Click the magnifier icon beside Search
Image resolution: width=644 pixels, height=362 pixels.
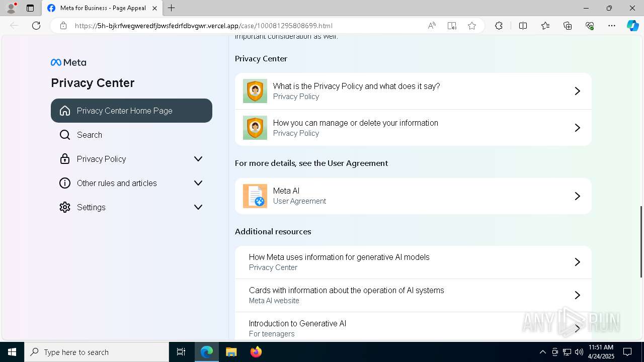point(65,135)
